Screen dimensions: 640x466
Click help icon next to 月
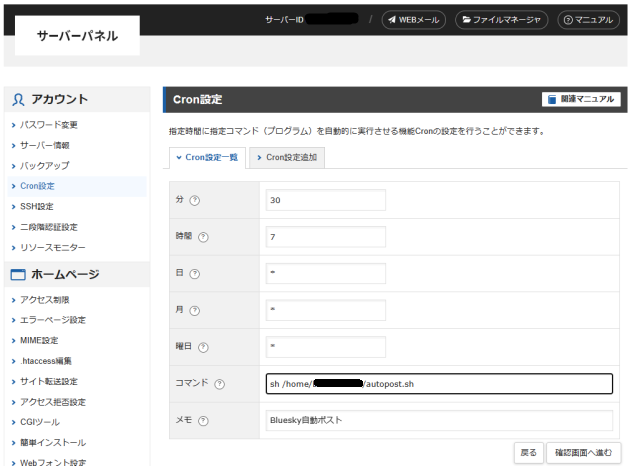click(x=195, y=311)
